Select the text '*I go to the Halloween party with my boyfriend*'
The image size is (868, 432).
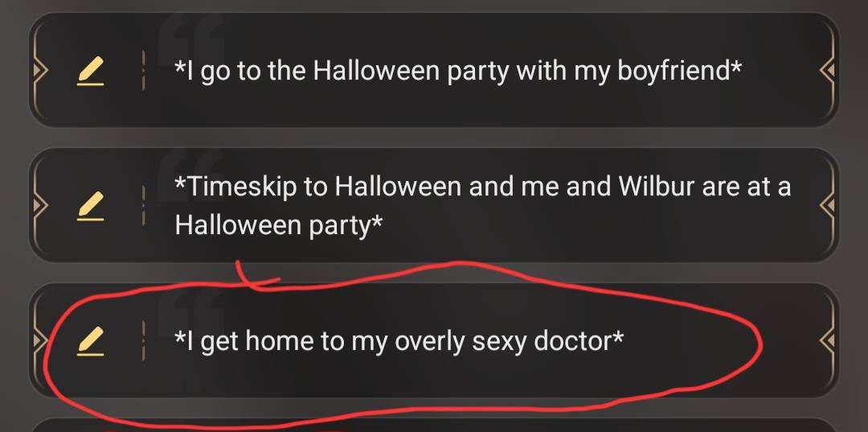point(458,72)
